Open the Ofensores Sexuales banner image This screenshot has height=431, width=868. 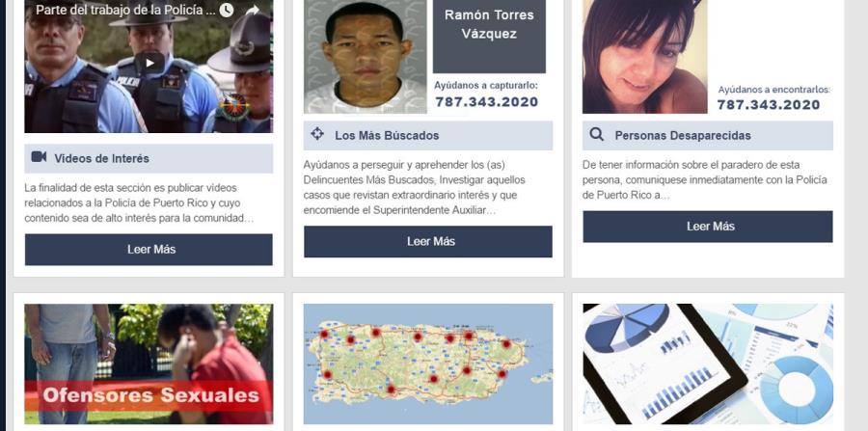pos(149,364)
